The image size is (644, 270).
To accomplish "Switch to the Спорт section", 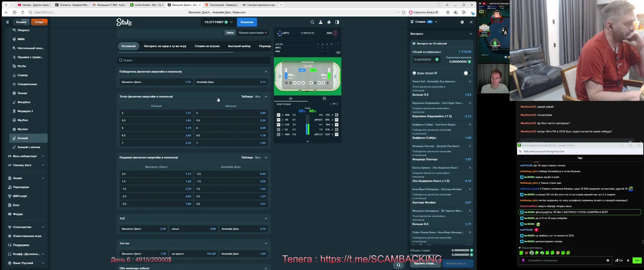I will 39,22.
